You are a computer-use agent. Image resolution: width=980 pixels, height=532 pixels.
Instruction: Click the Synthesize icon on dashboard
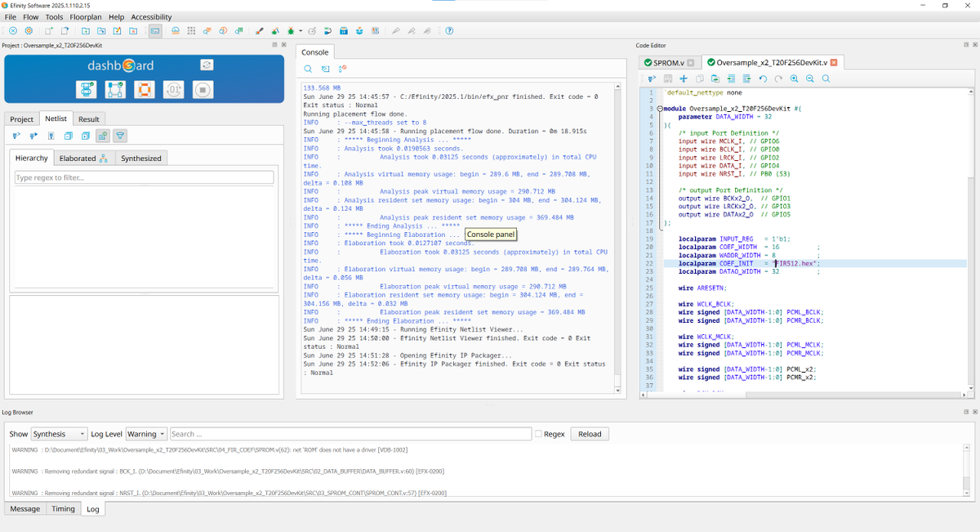pos(86,90)
